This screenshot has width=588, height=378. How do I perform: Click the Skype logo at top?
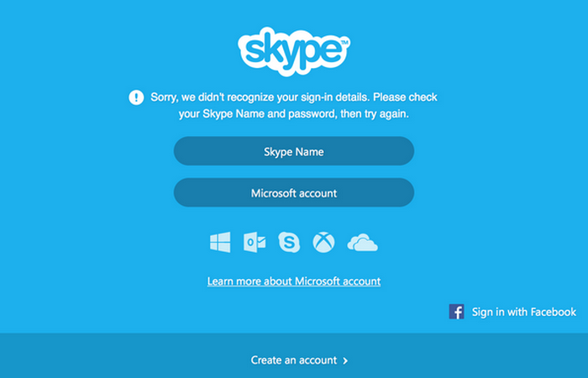[x=293, y=51]
